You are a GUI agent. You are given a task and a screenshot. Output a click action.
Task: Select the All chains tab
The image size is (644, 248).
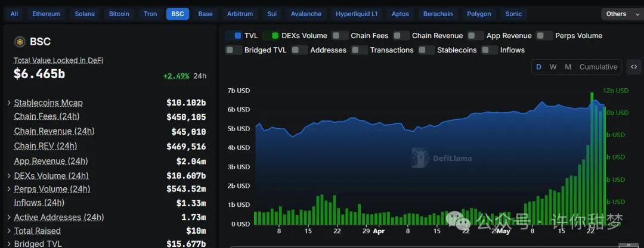[x=14, y=14]
